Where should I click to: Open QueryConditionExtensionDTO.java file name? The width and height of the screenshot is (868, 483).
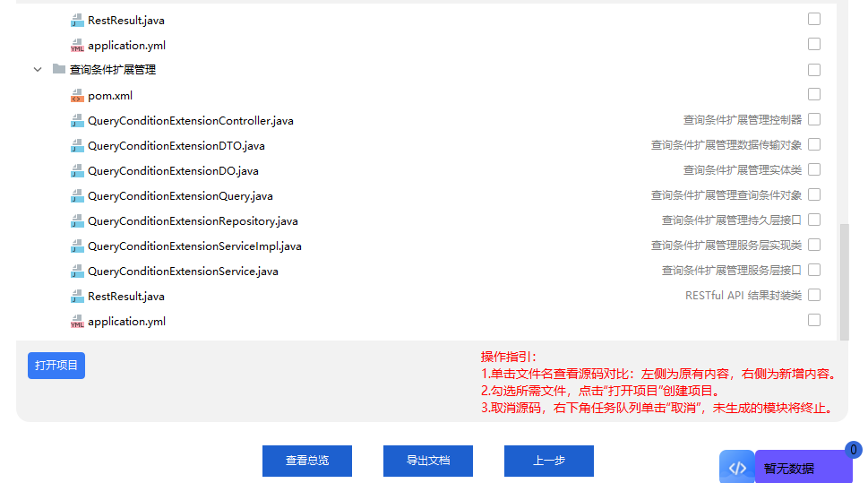176,146
